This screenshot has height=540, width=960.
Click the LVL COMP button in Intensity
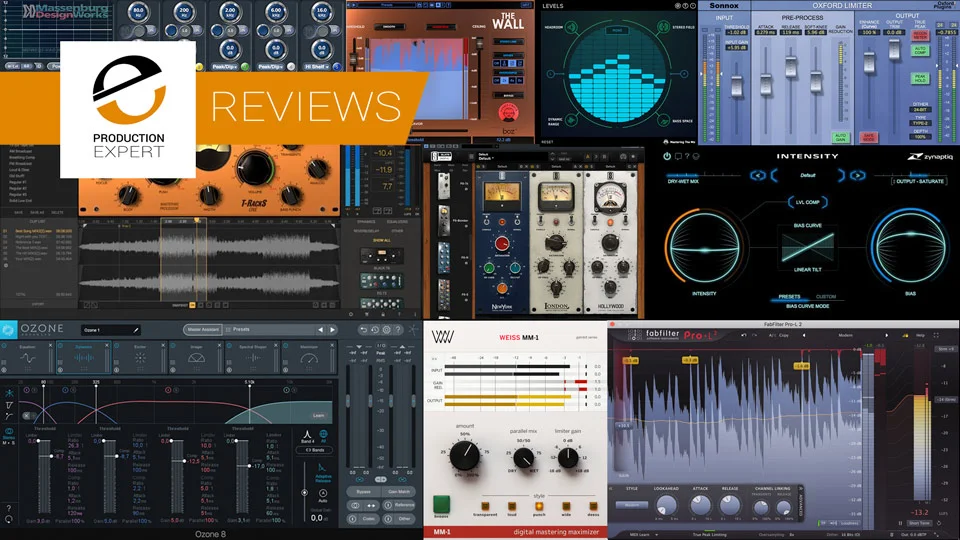tap(808, 202)
